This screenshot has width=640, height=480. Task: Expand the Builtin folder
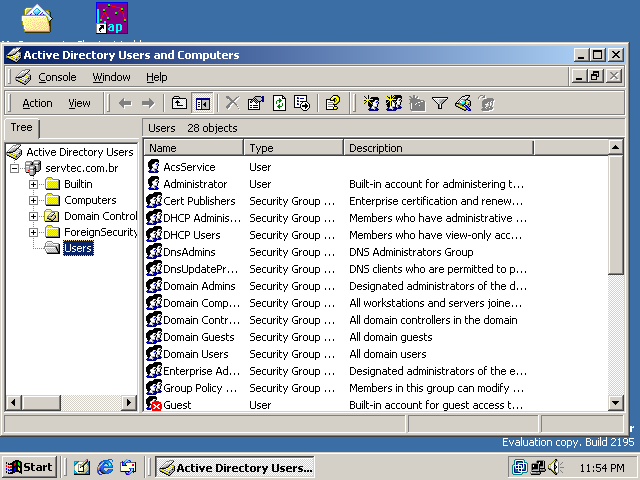[x=33, y=184]
